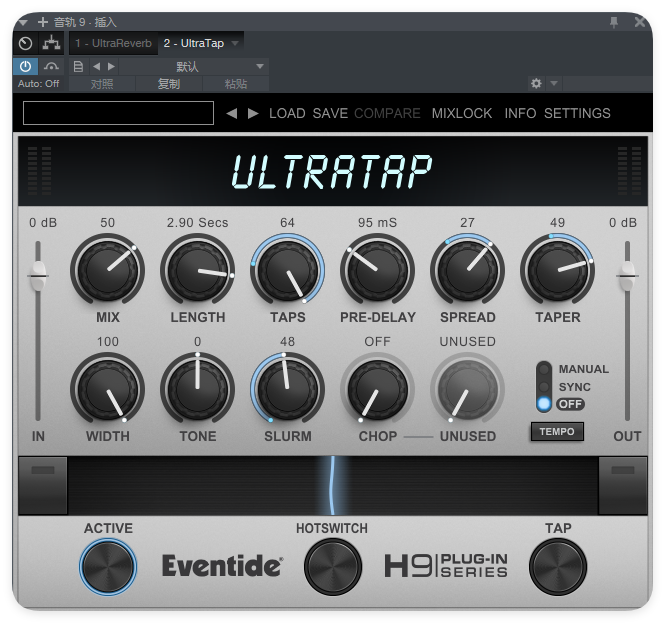Open the preset file document icon
This screenshot has width=665, height=623.
pyautogui.click(x=78, y=67)
